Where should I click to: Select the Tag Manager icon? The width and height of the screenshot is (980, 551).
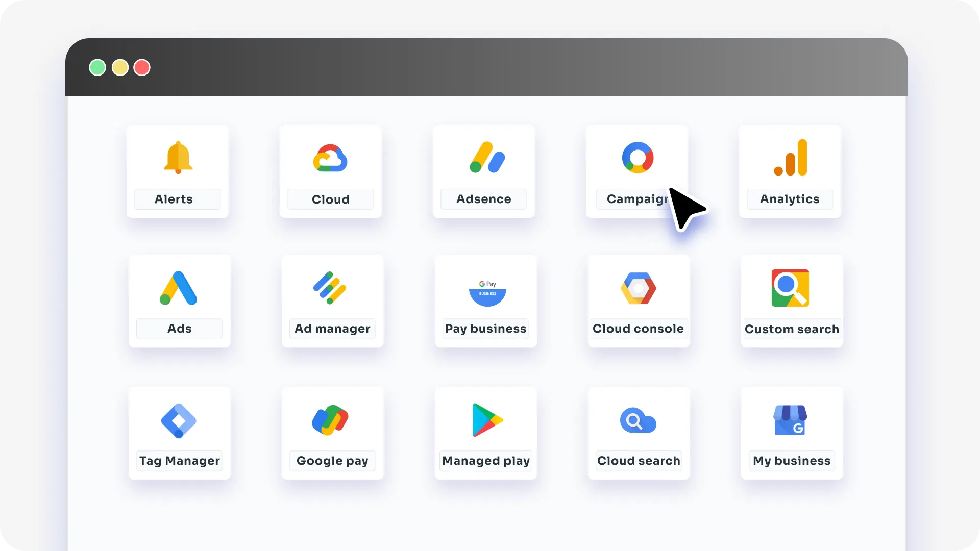(x=178, y=420)
